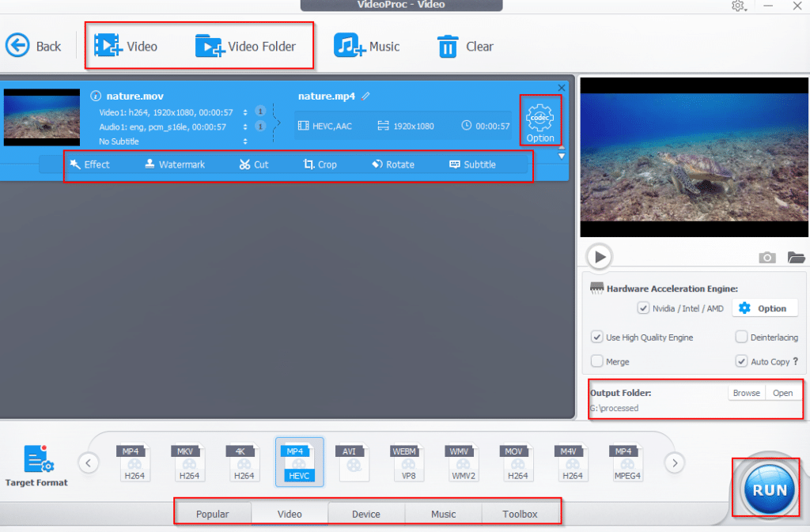Click the HEVC,AAC codec info
The image size is (810, 532).
pyautogui.click(x=325, y=126)
